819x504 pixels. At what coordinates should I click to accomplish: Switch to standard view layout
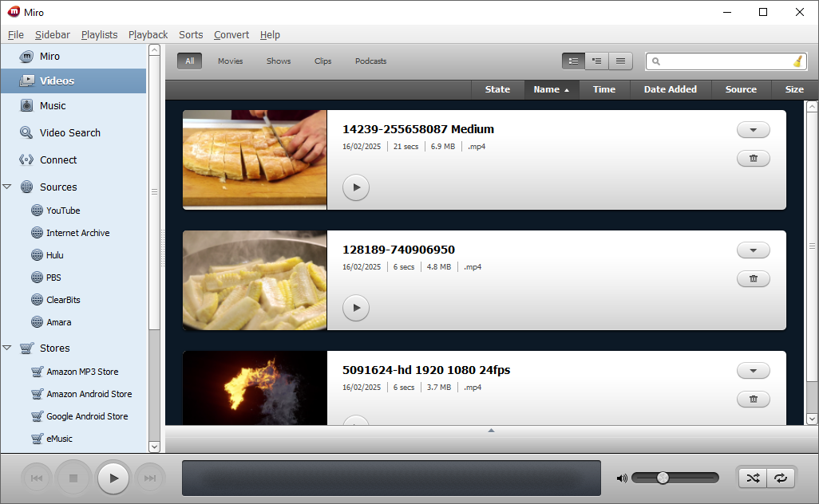[572, 61]
